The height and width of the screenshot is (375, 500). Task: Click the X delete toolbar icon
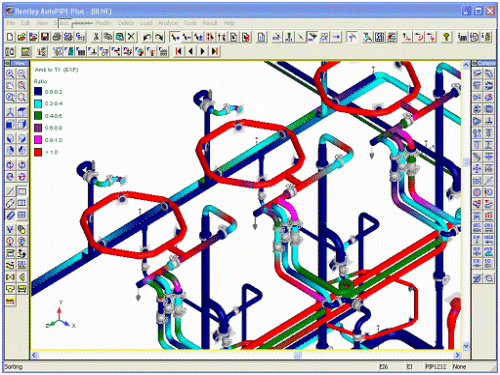point(131,37)
